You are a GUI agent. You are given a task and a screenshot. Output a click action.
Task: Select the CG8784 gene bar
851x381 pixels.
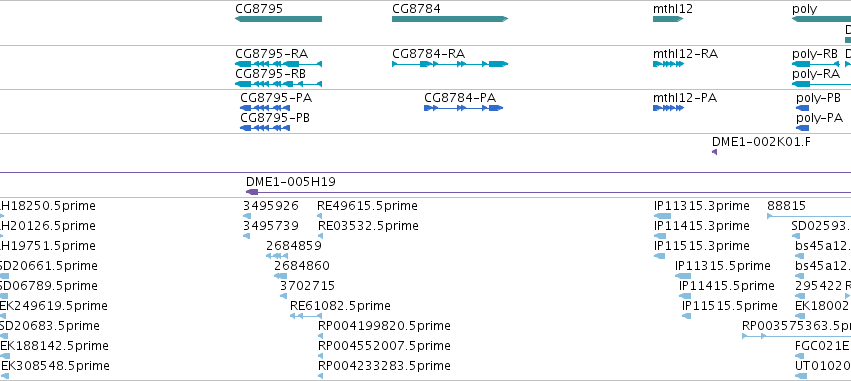pyautogui.click(x=450, y=19)
